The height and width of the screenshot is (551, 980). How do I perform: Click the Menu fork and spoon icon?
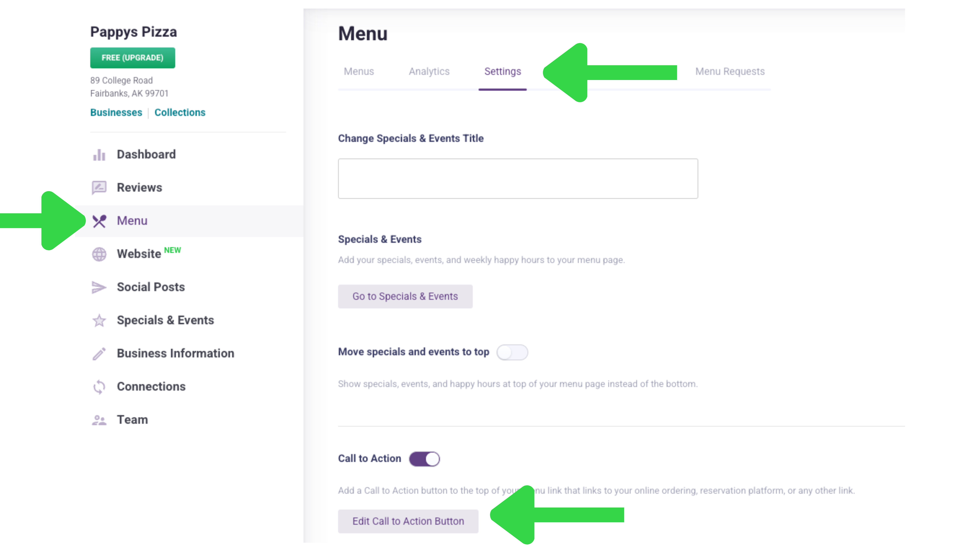(x=99, y=221)
